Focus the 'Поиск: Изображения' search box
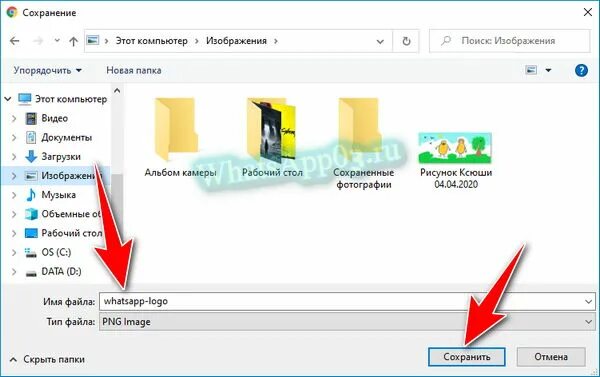The width and height of the screenshot is (600, 377). (509, 41)
